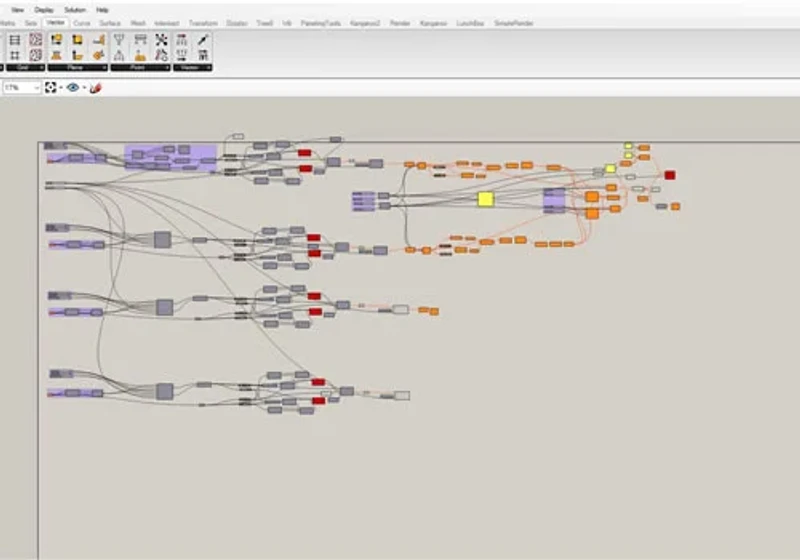Open the Help menu
The width and height of the screenshot is (800, 560).
point(102,10)
